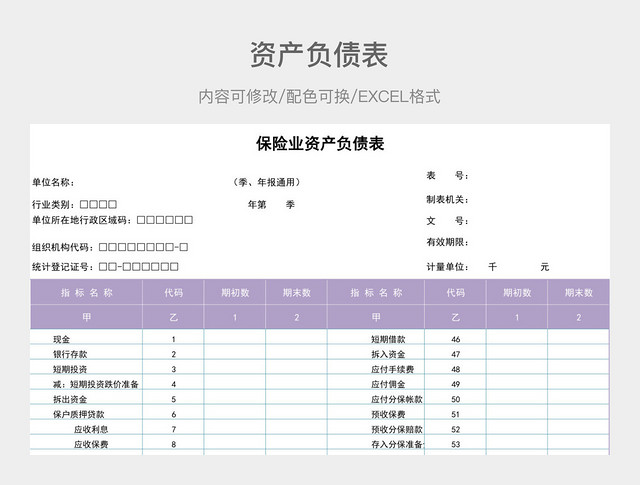This screenshot has width=640, height=485.
Task: Select the right '指标名称' header cell
Action: click(x=376, y=292)
